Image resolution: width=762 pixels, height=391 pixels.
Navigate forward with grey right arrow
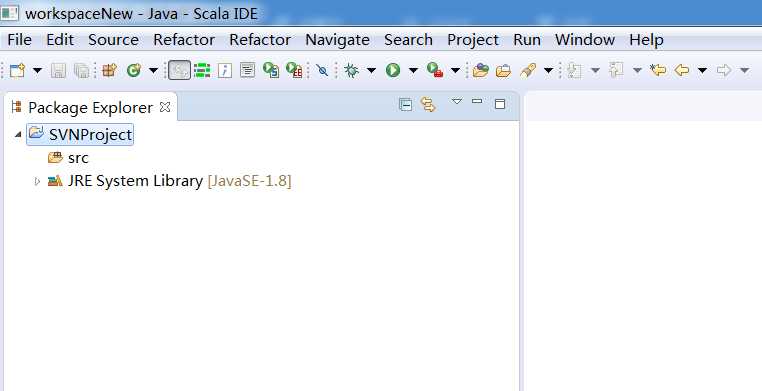(724, 70)
